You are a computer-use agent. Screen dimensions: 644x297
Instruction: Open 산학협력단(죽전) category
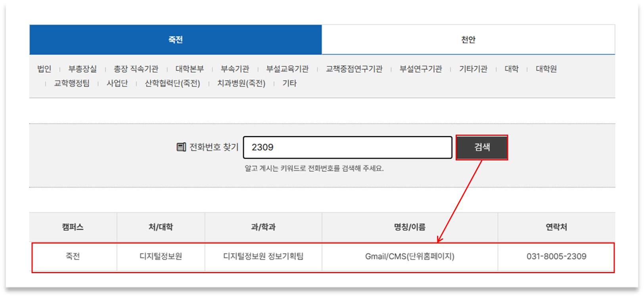click(x=172, y=83)
